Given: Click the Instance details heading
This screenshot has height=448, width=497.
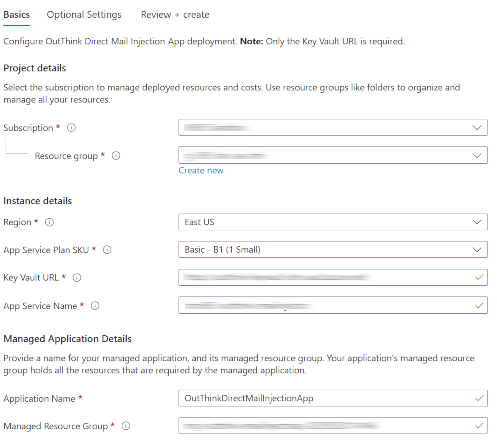Looking at the screenshot, I should tap(38, 201).
